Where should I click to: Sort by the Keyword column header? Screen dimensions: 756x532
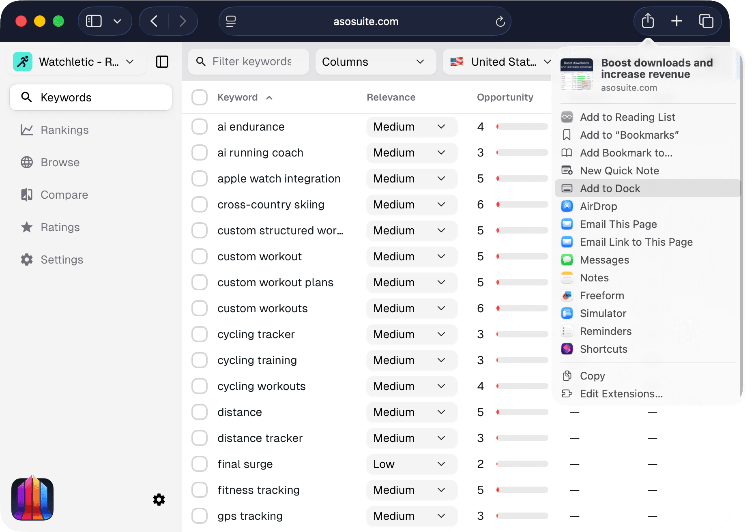238,97
